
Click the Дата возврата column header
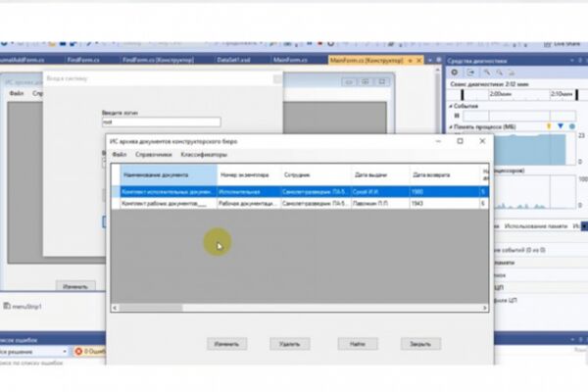click(x=445, y=174)
